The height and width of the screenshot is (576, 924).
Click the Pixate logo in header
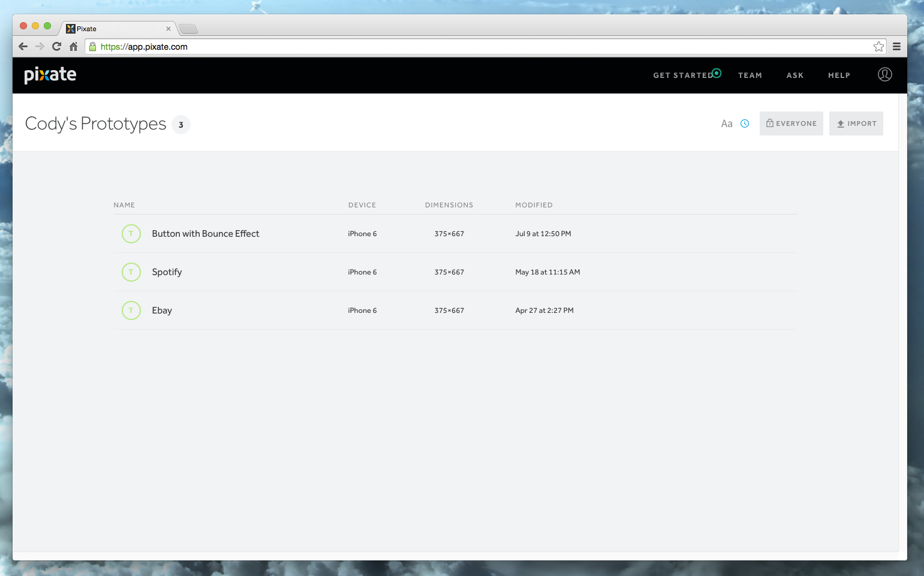point(50,75)
